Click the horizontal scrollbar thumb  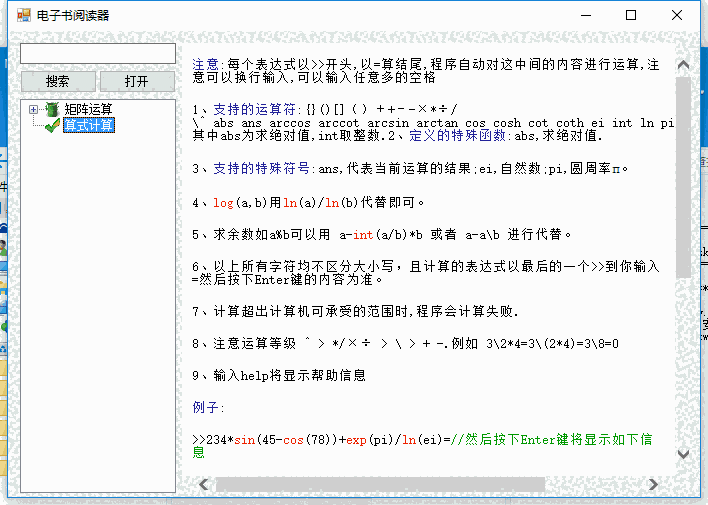[x=380, y=484]
